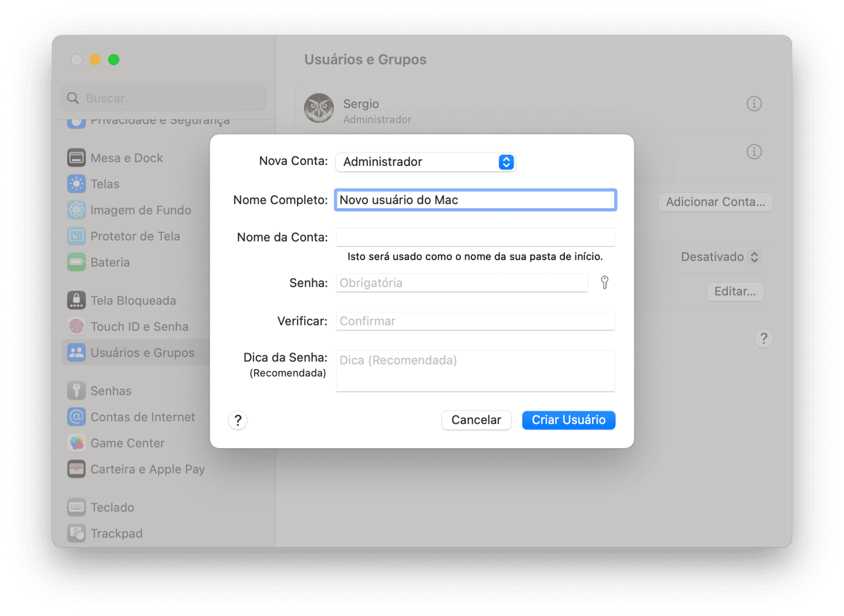Open Mesa e Dock settings

tap(126, 158)
